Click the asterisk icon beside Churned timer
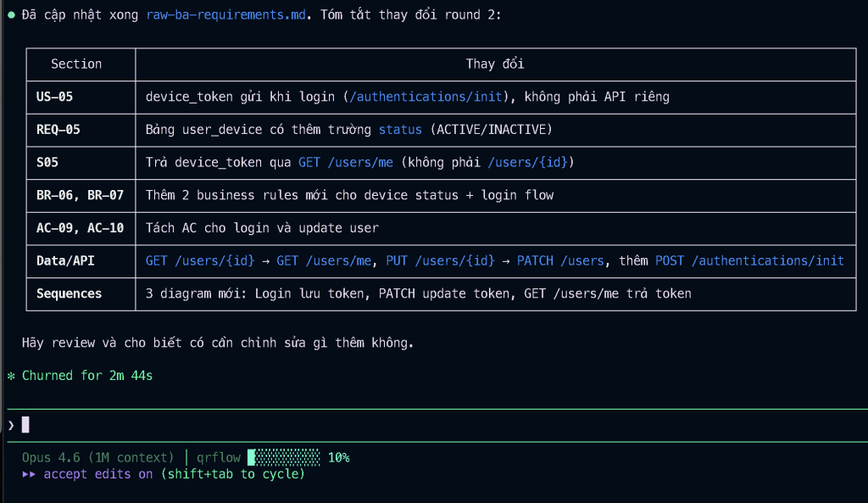Image resolution: width=868 pixels, height=503 pixels. [11, 376]
